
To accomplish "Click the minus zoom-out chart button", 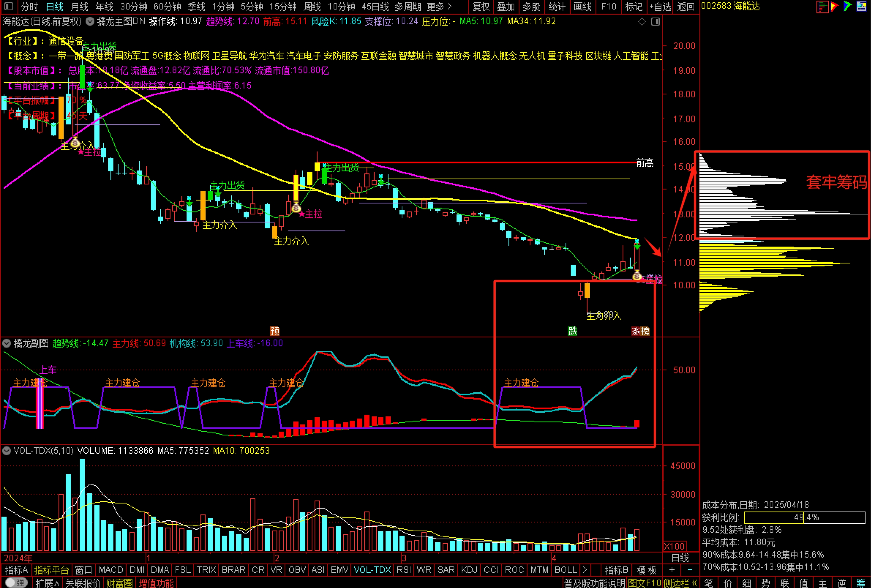I will coord(690,570).
